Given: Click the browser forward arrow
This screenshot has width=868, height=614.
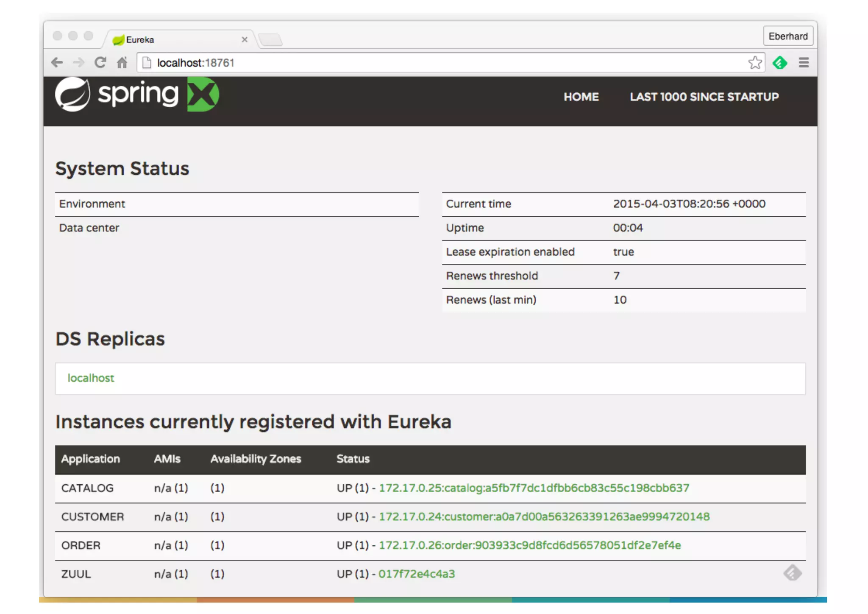Looking at the screenshot, I should pyautogui.click(x=78, y=63).
